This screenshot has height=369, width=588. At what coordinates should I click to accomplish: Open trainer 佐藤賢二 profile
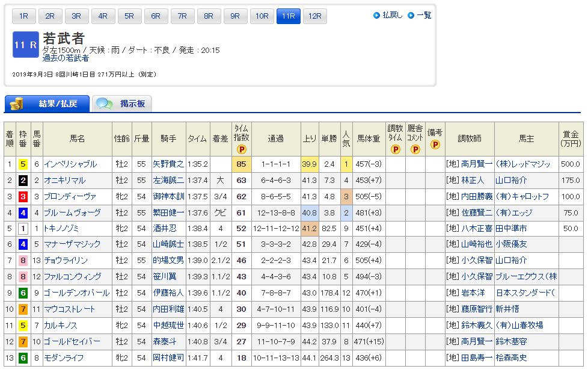click(x=477, y=212)
